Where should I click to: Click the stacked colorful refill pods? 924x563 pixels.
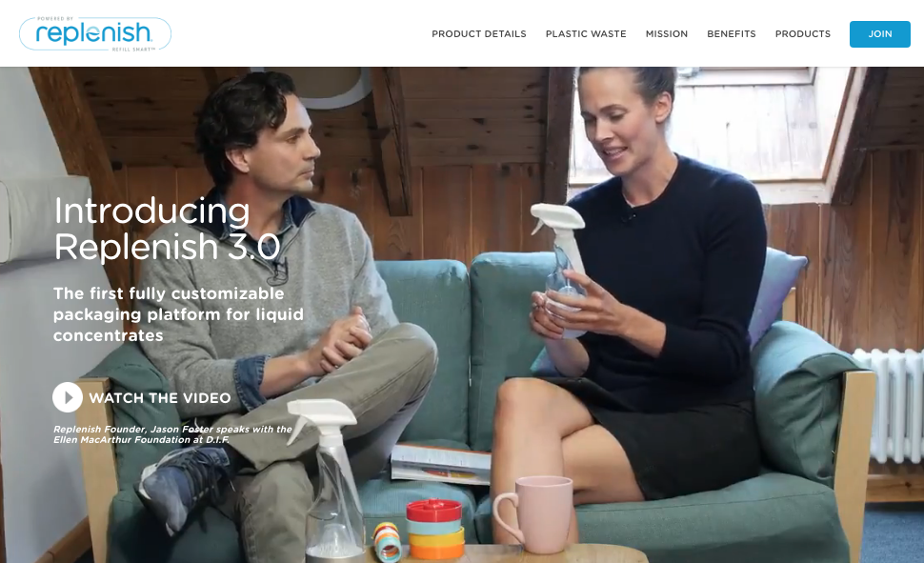[x=435, y=529]
